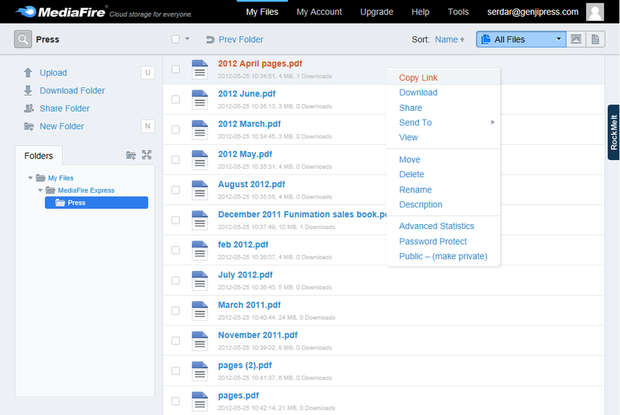The image size is (620, 415).
Task: Click the file icon for 2012 April pages.pdf
Action: 200,69
